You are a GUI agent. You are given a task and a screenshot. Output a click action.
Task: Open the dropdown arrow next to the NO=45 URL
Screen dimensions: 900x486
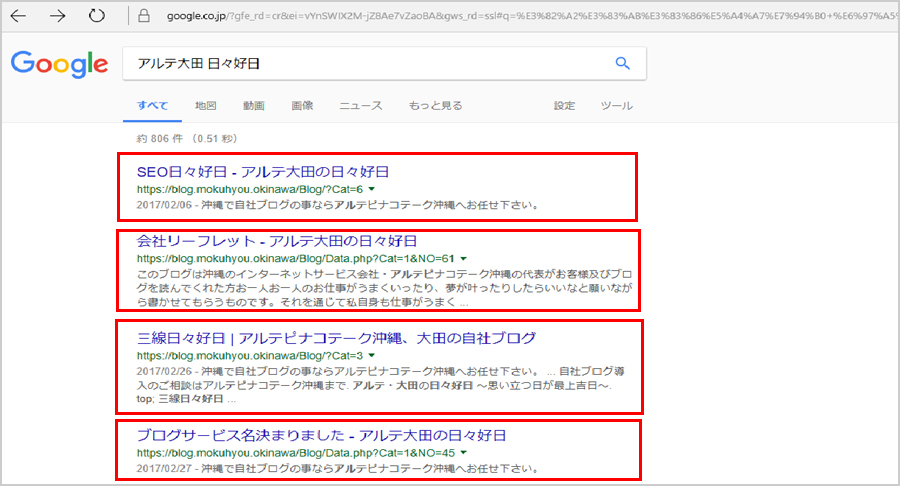pyautogui.click(x=463, y=452)
